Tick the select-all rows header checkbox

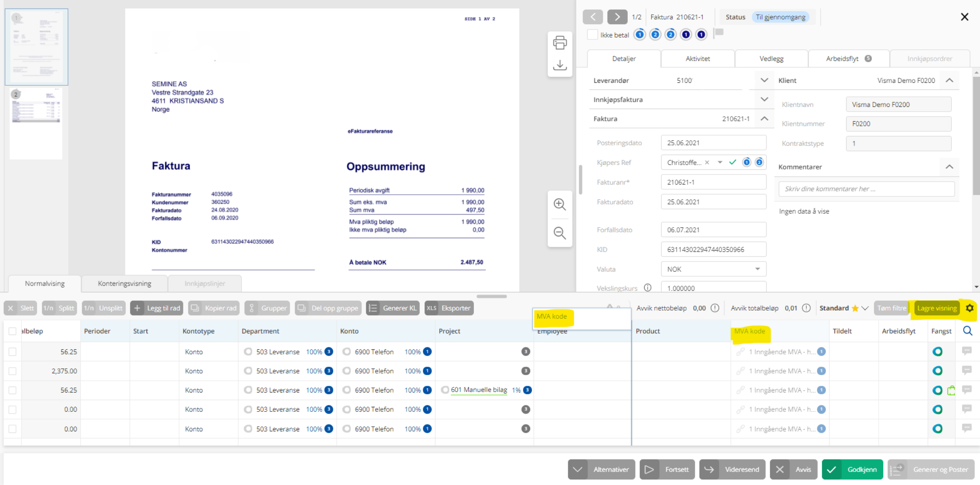click(x=13, y=331)
